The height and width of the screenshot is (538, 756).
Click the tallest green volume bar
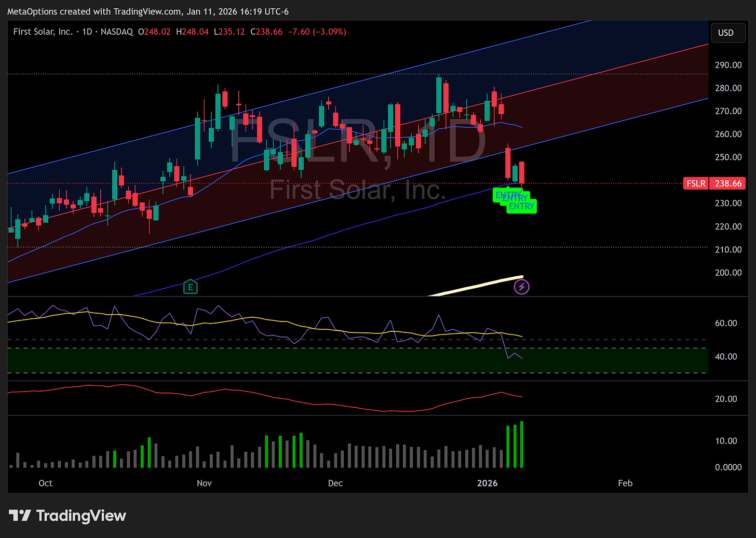[x=521, y=444]
